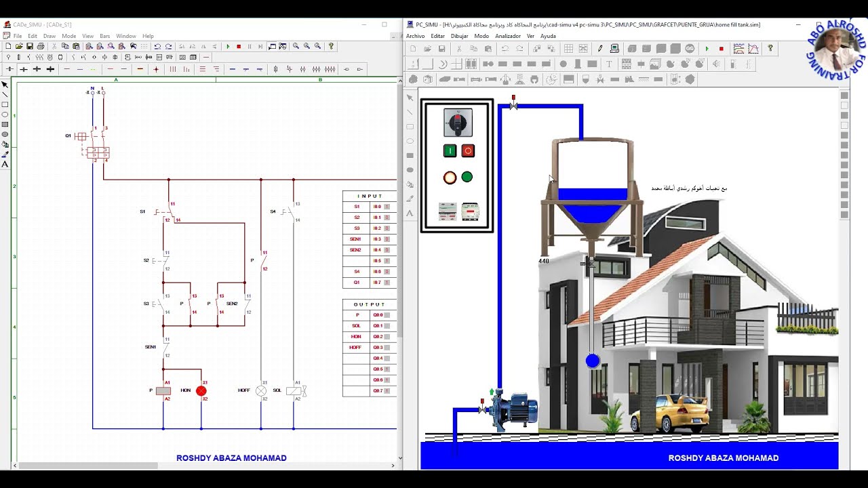Start the CADe_SIMU simulation with green play
The width and height of the screenshot is (868, 488).
tap(228, 46)
